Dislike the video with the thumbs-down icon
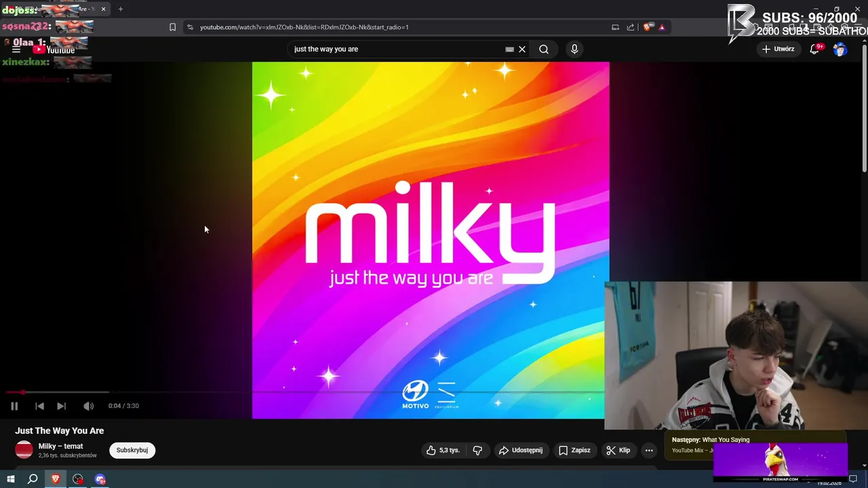Image resolution: width=868 pixels, height=488 pixels. coord(477,450)
